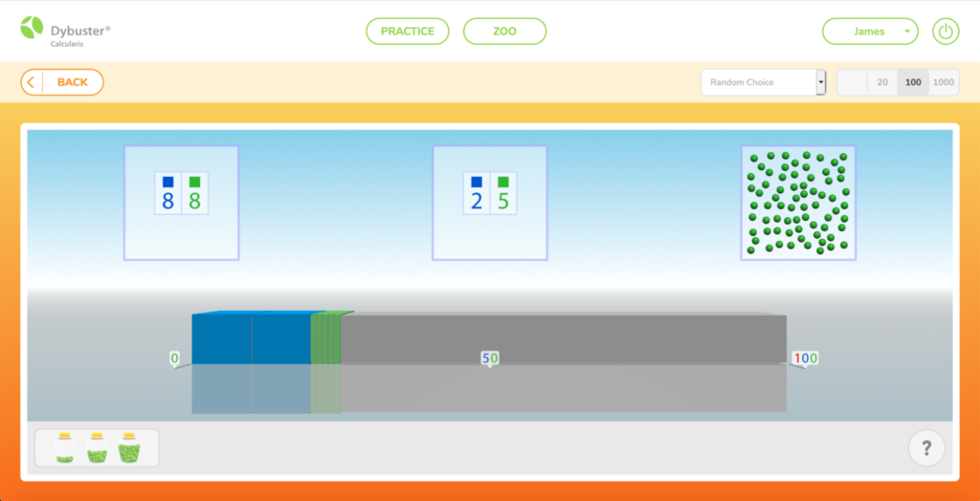Open the James user dropdown
980x501 pixels.
click(x=870, y=32)
